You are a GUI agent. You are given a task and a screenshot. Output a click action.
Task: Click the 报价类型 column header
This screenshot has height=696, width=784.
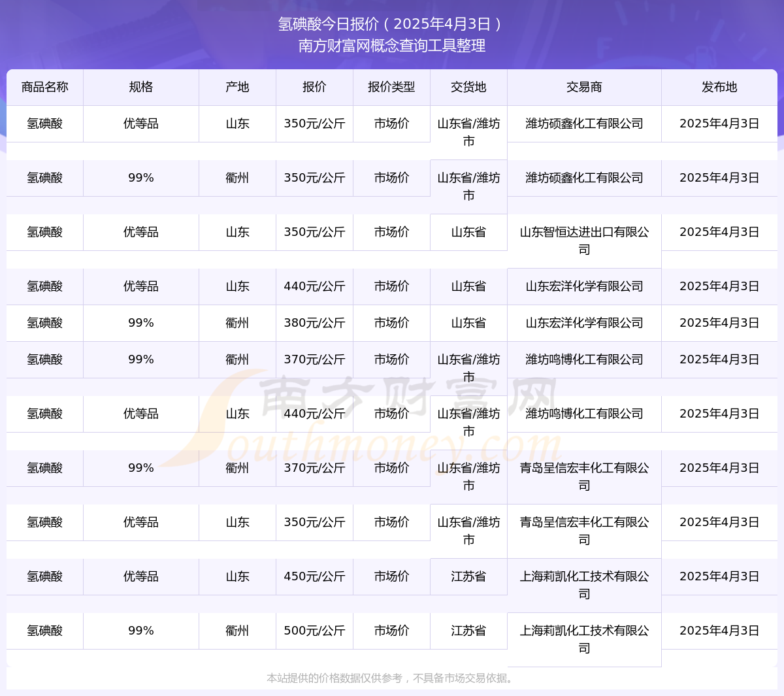click(x=391, y=87)
